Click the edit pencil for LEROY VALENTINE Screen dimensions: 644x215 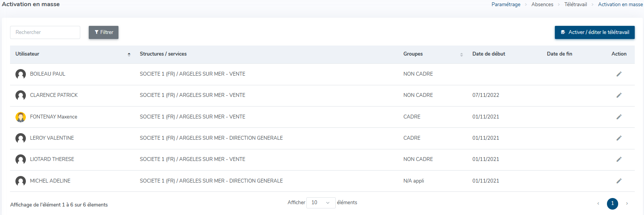(619, 138)
